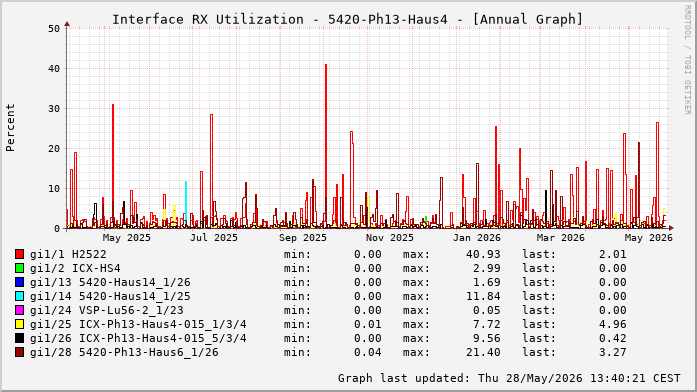Select the label gi1/28 5420-Ph13-Haus6_1/26
The width and height of the screenshot is (697, 392).
tap(124, 352)
